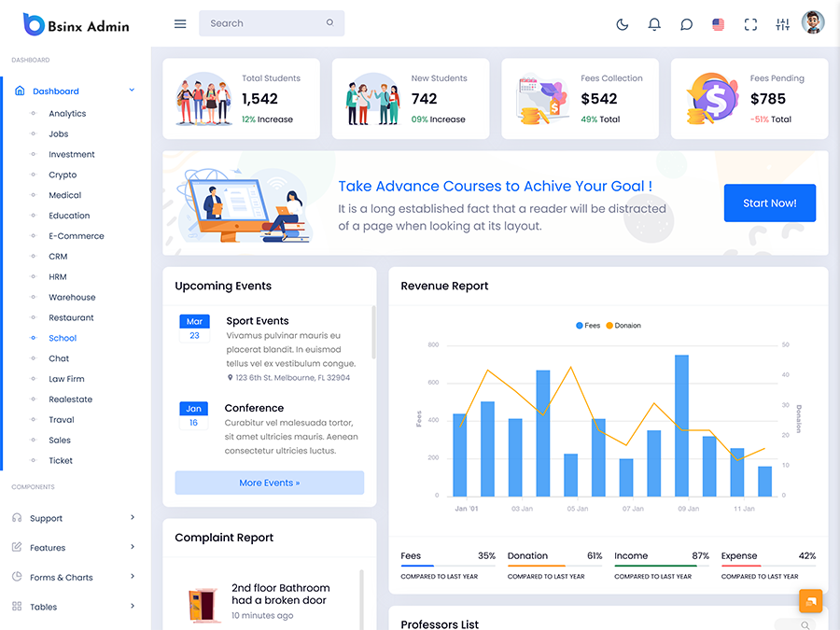Open HRM dashboard
840x630 pixels.
[x=57, y=277]
